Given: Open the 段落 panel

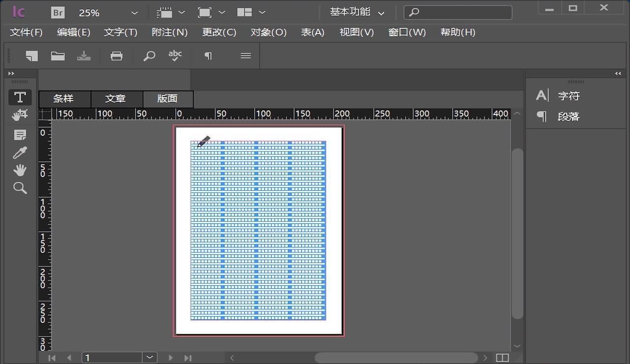Looking at the screenshot, I should coord(568,117).
